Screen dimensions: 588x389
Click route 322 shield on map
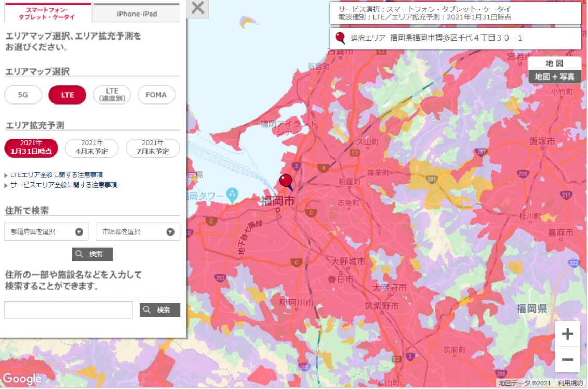pos(574,263)
